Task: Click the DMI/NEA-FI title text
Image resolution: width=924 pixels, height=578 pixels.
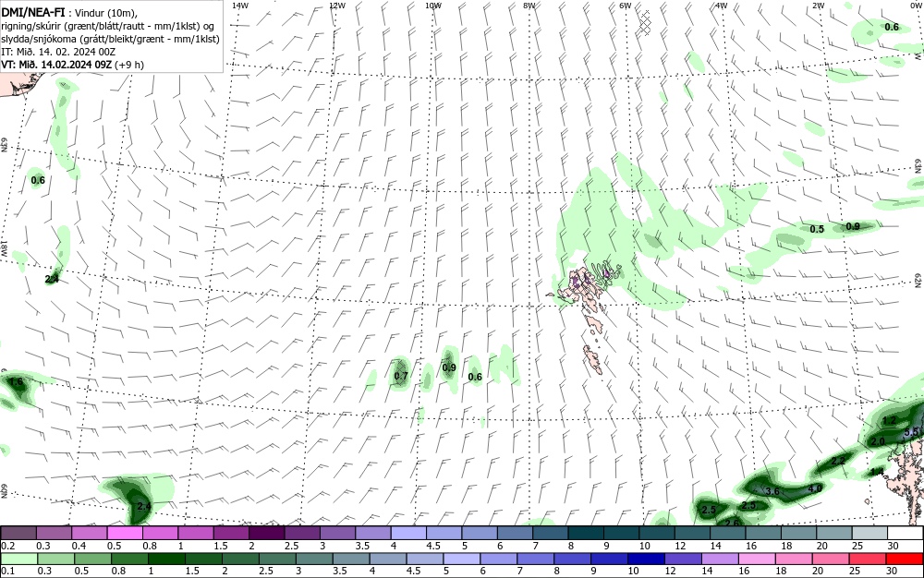Action: click(31, 13)
